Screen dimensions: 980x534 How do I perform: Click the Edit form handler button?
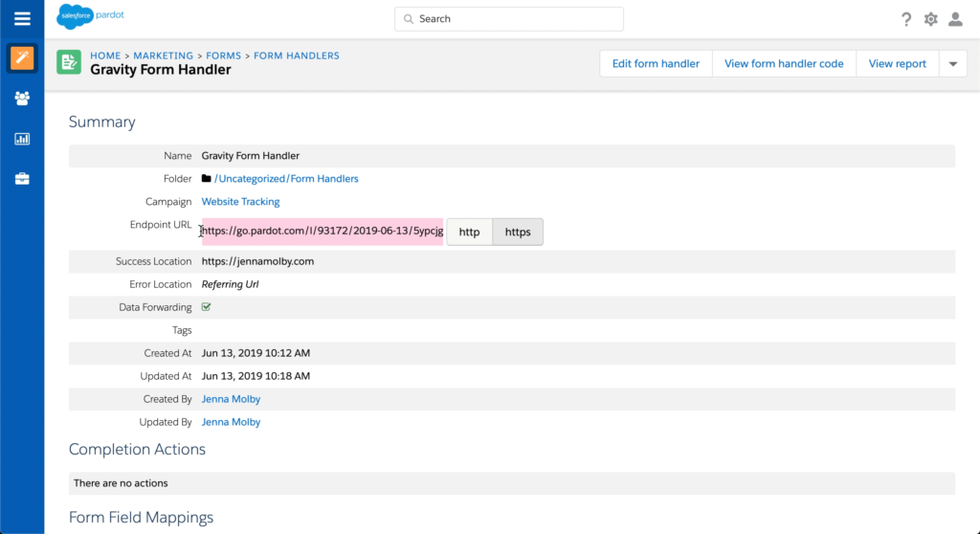[x=656, y=64]
